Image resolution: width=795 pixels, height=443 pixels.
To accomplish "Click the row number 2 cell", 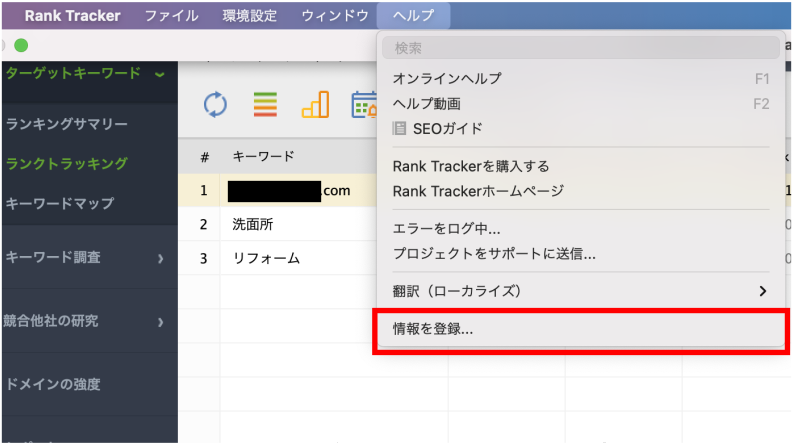I will [203, 224].
